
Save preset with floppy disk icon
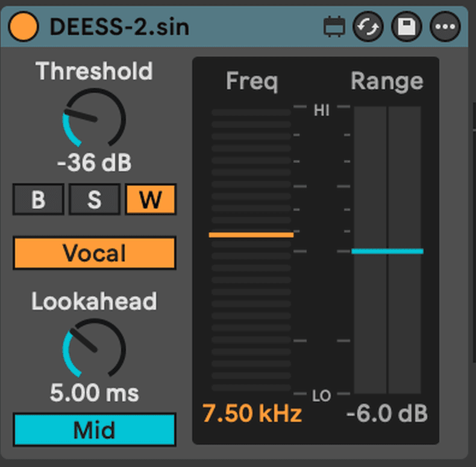click(x=407, y=27)
